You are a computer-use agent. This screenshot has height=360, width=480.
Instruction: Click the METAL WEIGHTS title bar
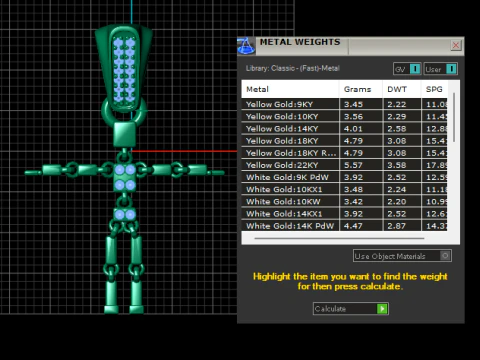350,46
